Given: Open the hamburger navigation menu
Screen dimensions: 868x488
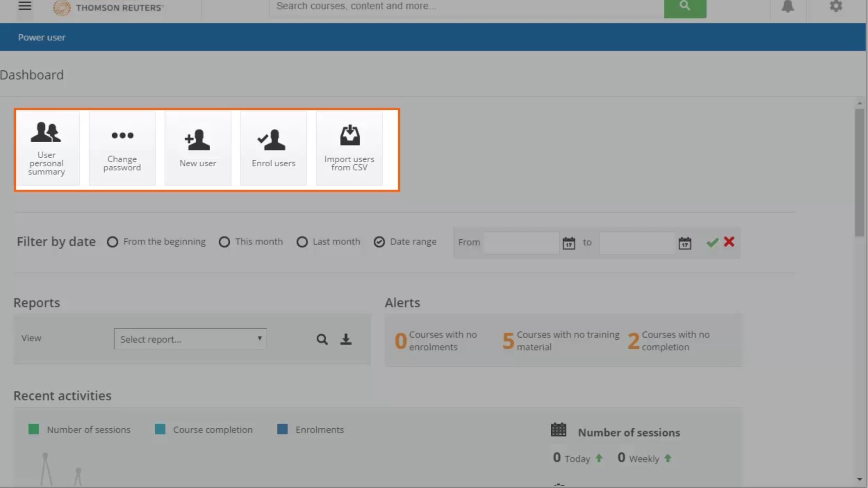Looking at the screenshot, I should pos(25,6).
